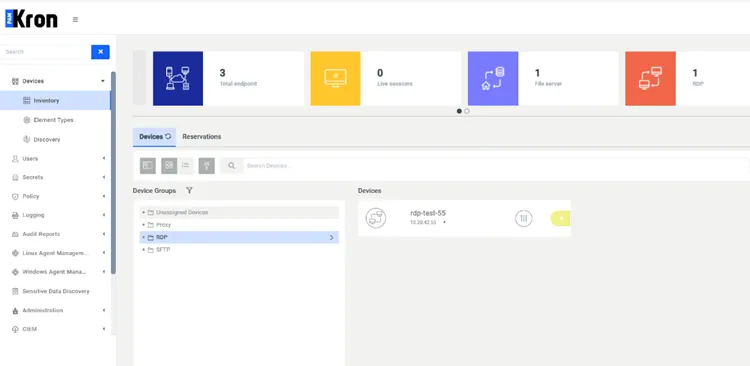750x366 pixels.
Task: Switch devices to list view
Action: coord(186,166)
